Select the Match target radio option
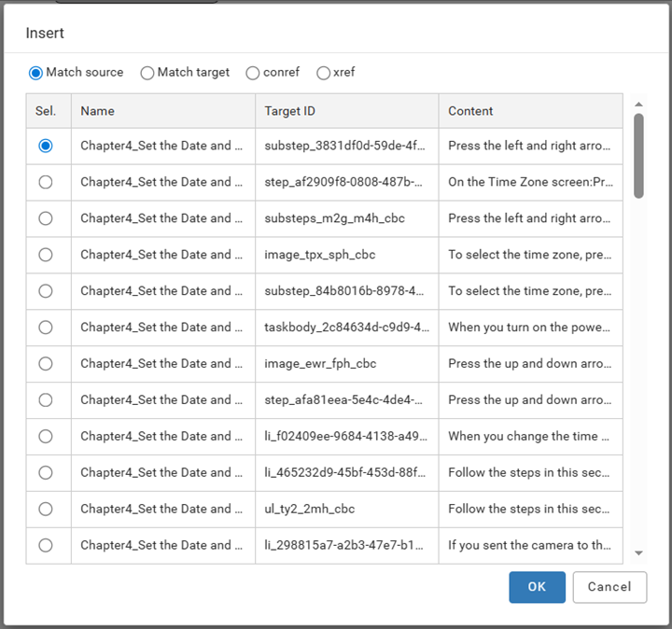The height and width of the screenshot is (629, 672). [147, 73]
